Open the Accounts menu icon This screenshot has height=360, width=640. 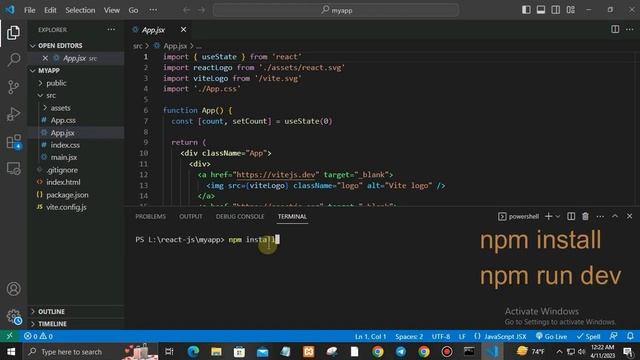pyautogui.click(x=13, y=289)
